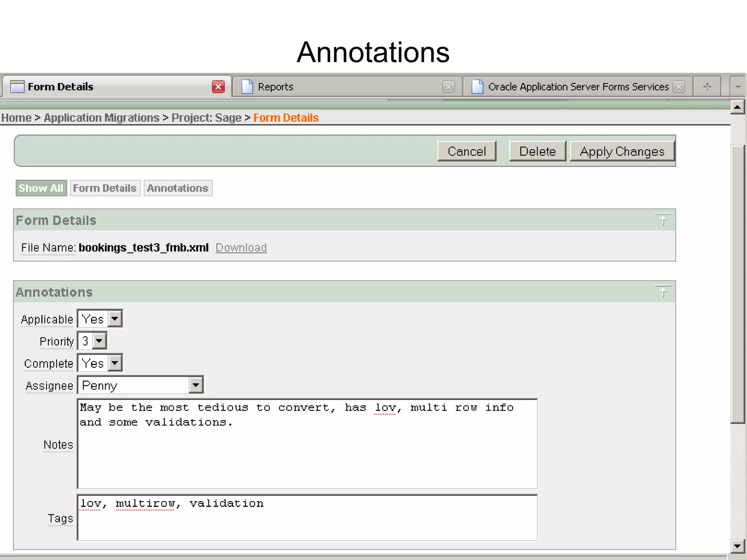The width and height of the screenshot is (747, 560).
Task: Open Project: Sage breadcrumb link
Action: click(x=206, y=118)
